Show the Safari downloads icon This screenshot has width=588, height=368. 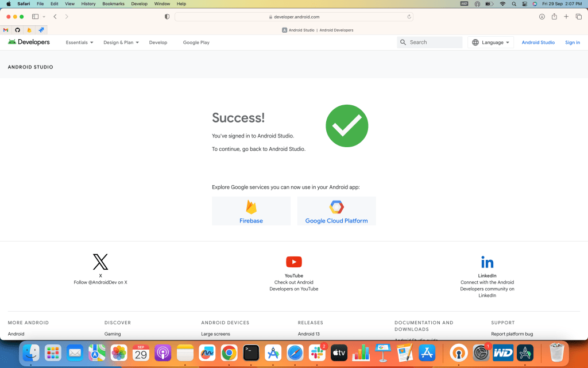[541, 17]
